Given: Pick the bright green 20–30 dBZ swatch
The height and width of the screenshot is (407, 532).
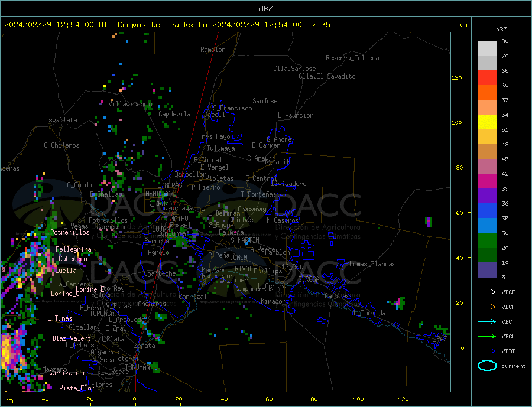Looking at the screenshot, I should coord(487,240).
